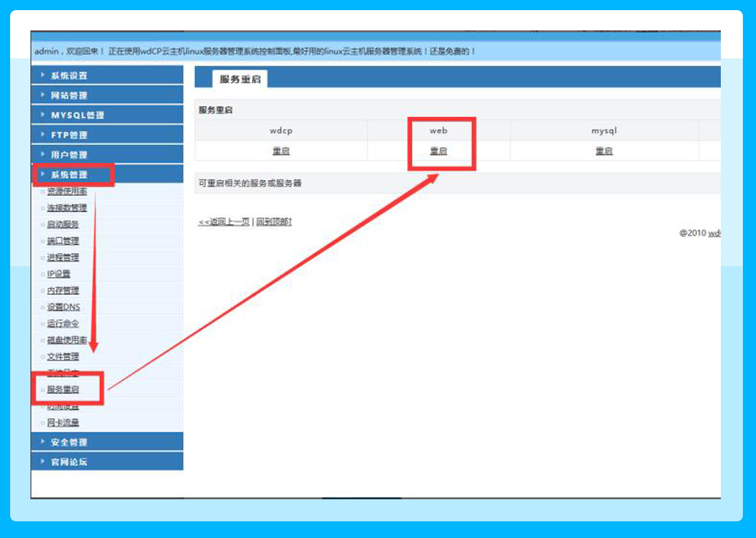Click the arrow icon beside 安全管理
Image resolution: width=756 pixels, height=538 pixels.
(x=43, y=442)
